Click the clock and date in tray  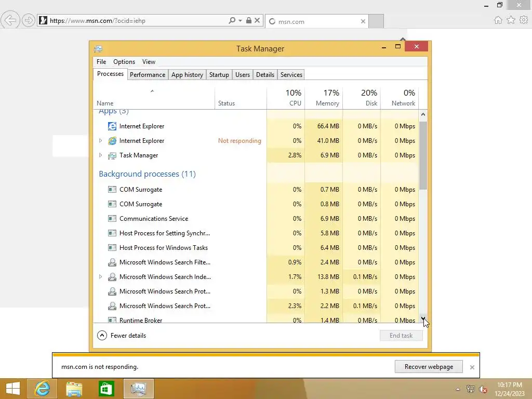click(510, 389)
